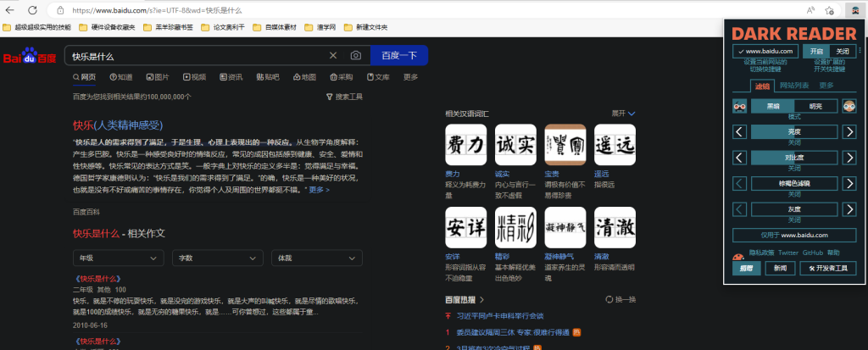The image size is (868, 350).
Task: Open image search via camera icon
Action: (355, 55)
